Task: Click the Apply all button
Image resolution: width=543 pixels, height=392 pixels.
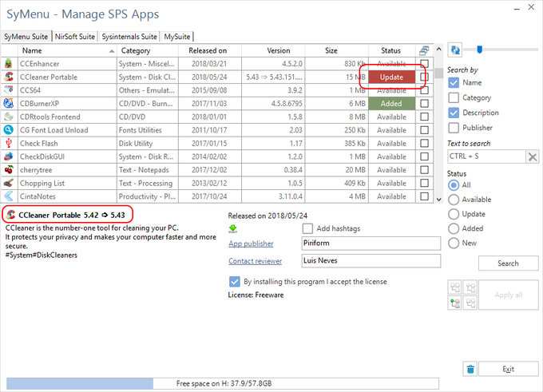Action: click(508, 295)
